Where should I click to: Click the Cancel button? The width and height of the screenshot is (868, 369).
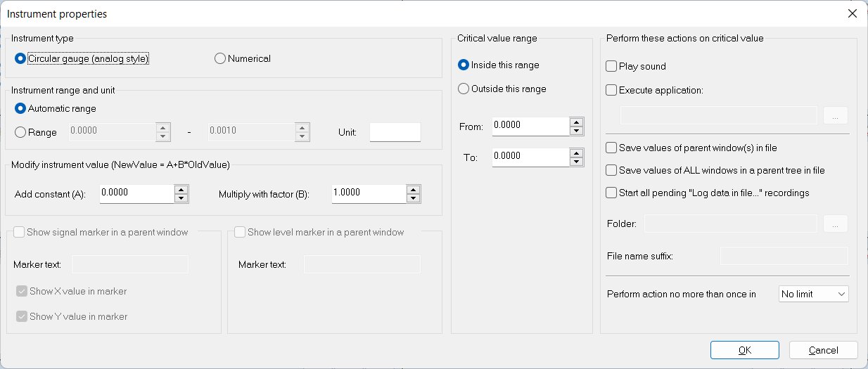tap(823, 350)
